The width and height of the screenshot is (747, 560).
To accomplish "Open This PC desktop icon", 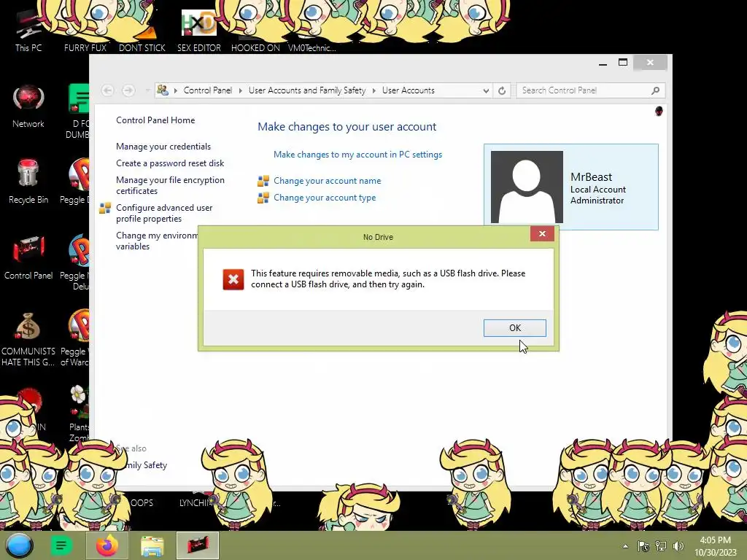I will click(28, 31).
